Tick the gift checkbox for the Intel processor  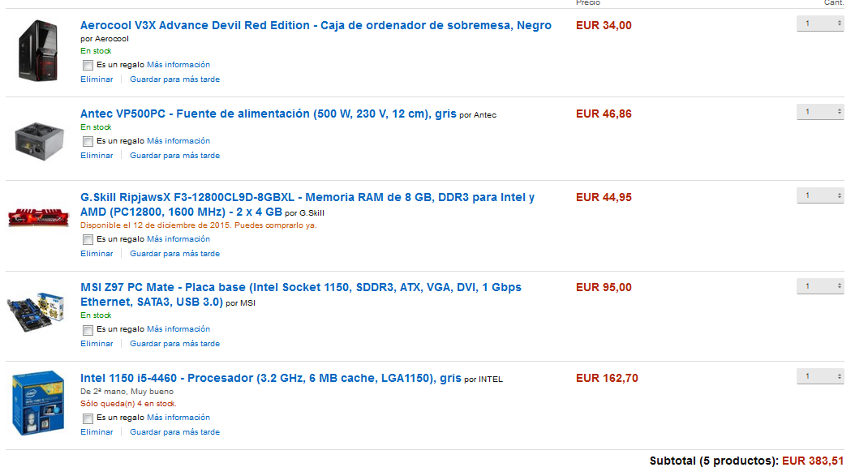pos(88,418)
